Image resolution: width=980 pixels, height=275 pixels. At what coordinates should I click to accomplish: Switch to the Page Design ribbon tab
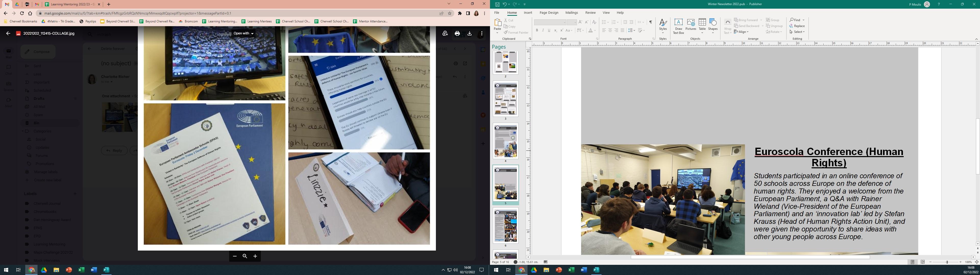point(549,12)
